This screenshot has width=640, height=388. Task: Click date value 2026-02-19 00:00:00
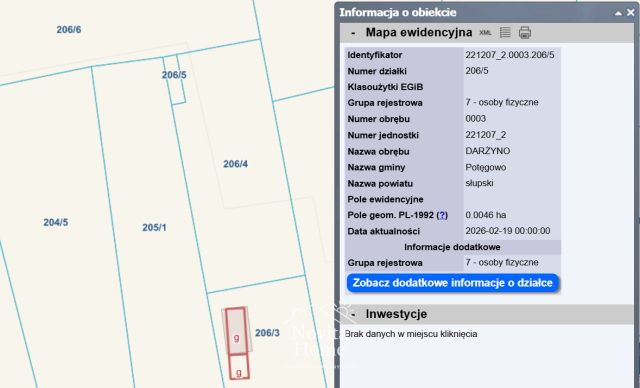pos(508,231)
